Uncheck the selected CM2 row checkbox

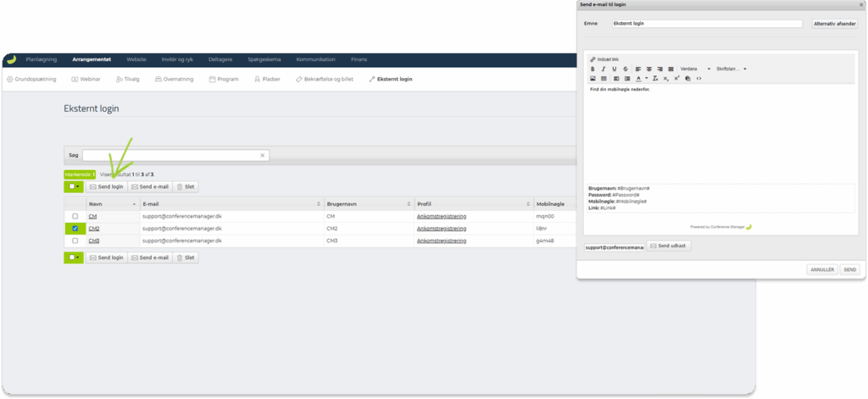tap(75, 229)
